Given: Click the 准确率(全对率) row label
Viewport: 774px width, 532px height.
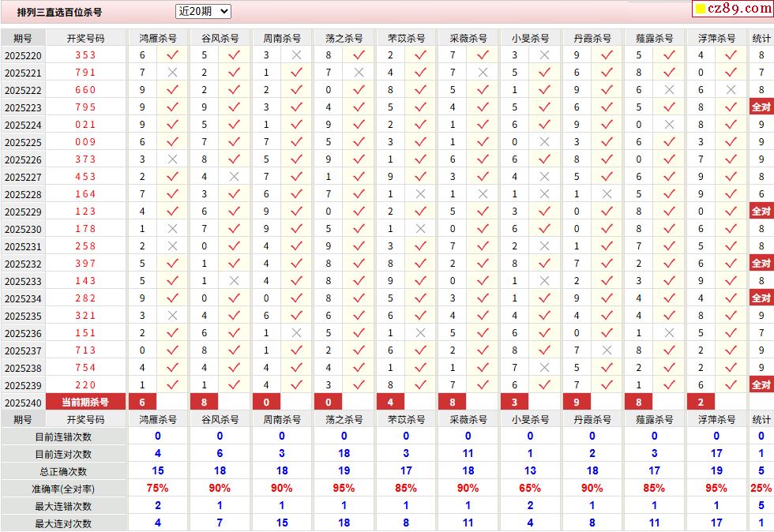Looking at the screenshot, I should pyautogui.click(x=63, y=489).
